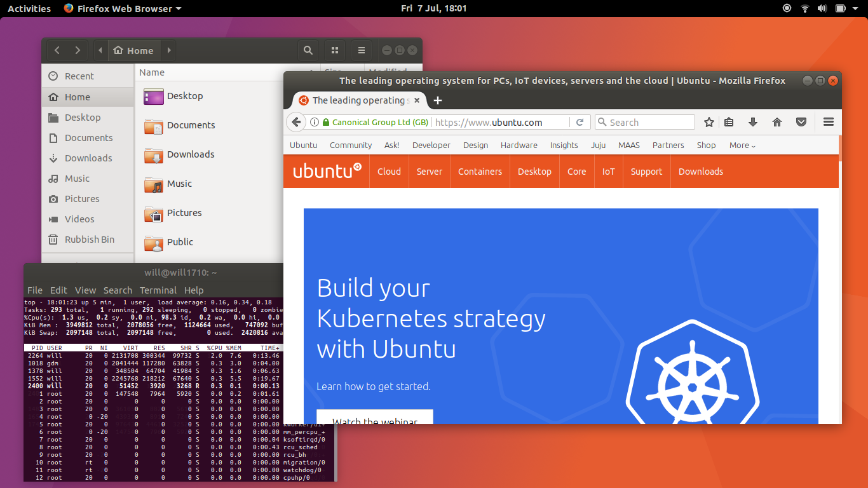This screenshot has width=868, height=488.
Task: Expand the More dropdown on Ubuntu site
Action: [x=742, y=145]
